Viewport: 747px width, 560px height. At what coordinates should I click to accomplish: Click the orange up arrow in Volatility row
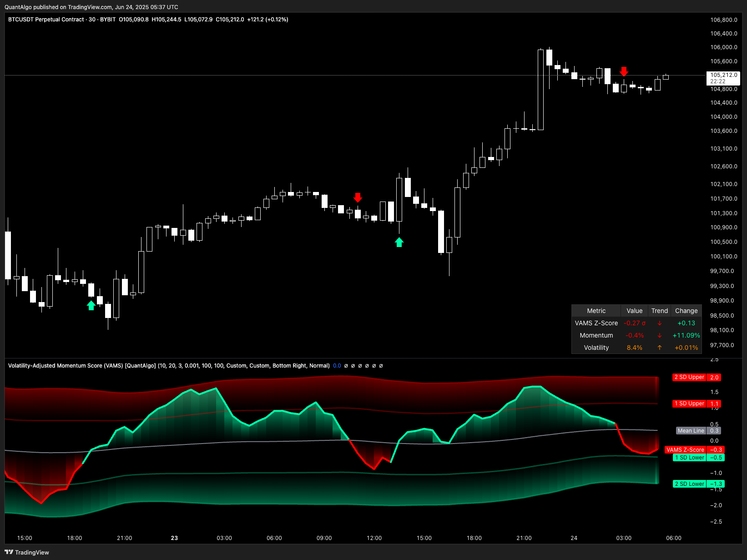659,348
